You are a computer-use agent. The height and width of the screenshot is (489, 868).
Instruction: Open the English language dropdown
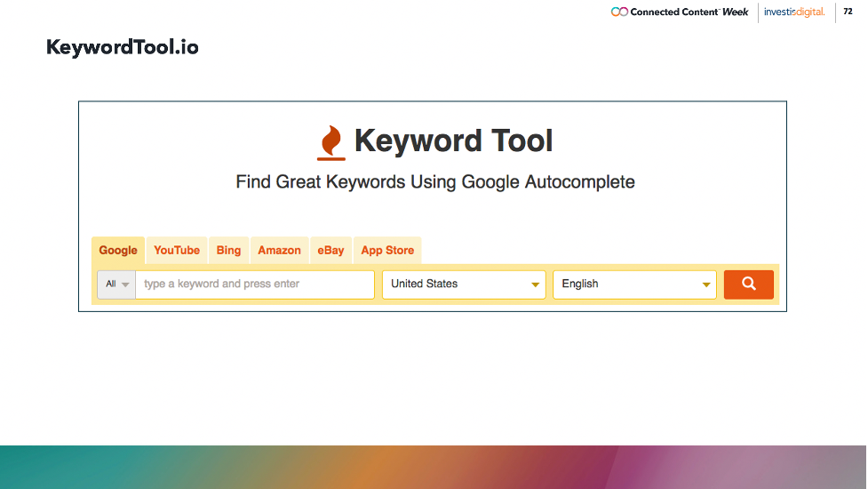click(x=634, y=285)
